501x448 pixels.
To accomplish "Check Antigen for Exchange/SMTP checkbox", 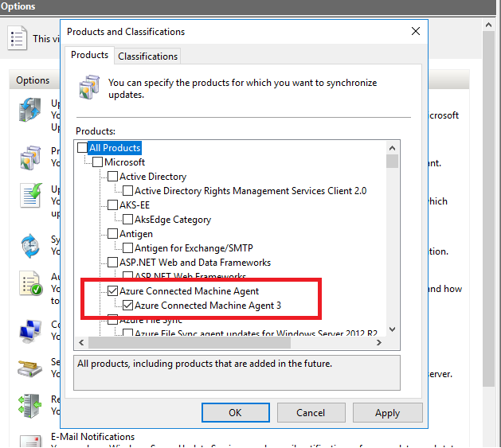I will pyautogui.click(x=127, y=248).
